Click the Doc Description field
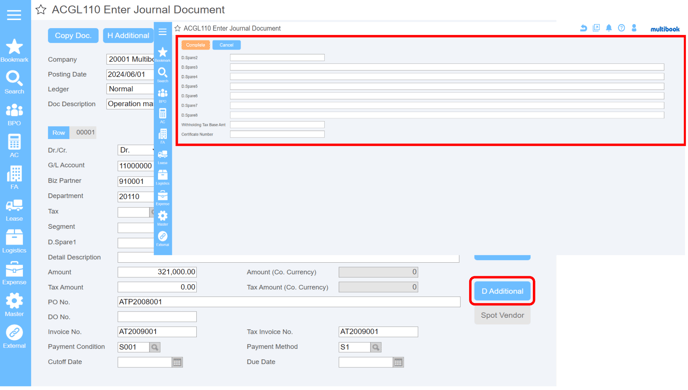The width and height of the screenshot is (688, 390). click(x=130, y=104)
